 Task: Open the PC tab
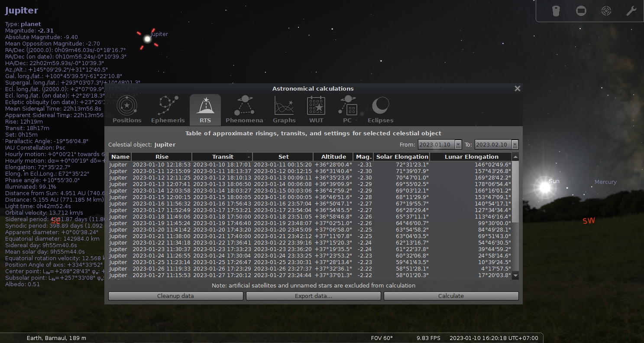tap(347, 110)
